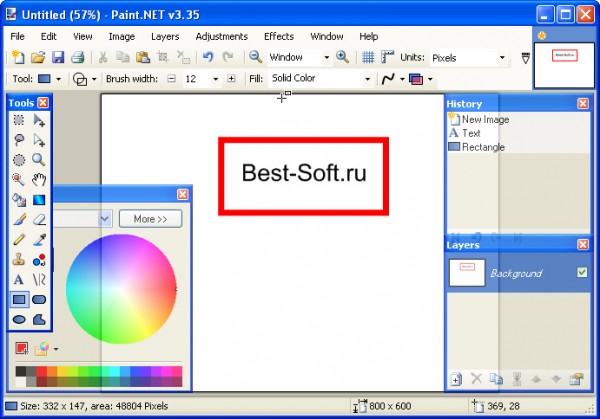The height and width of the screenshot is (419, 600).
Task: Click the color wheel in Colors window
Action: [x=120, y=289]
